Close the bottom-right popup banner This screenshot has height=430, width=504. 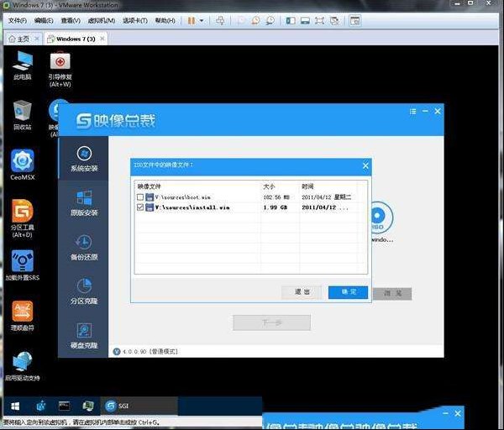tap(458, 413)
